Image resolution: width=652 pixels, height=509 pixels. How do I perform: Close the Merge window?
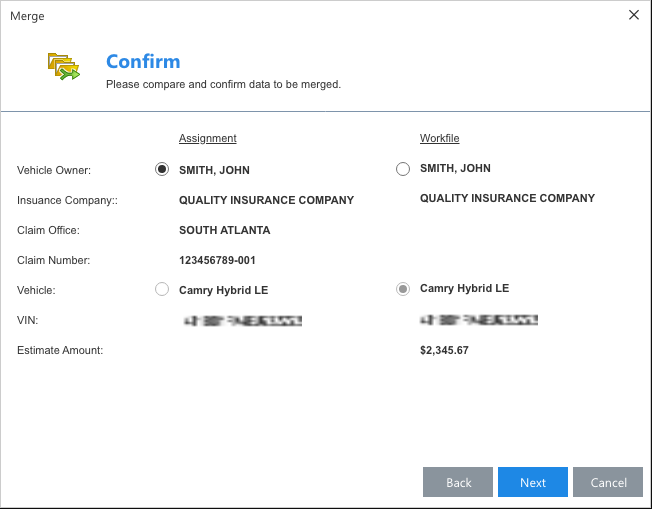[634, 15]
